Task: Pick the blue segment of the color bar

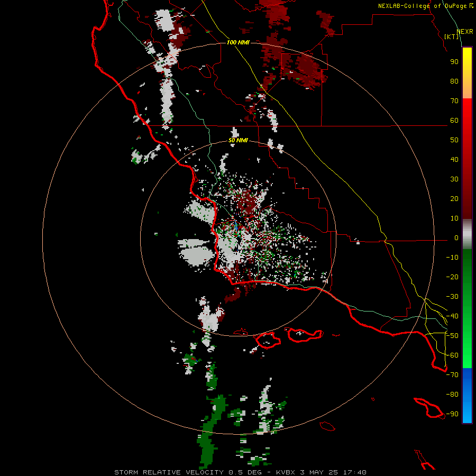Action: point(467,395)
